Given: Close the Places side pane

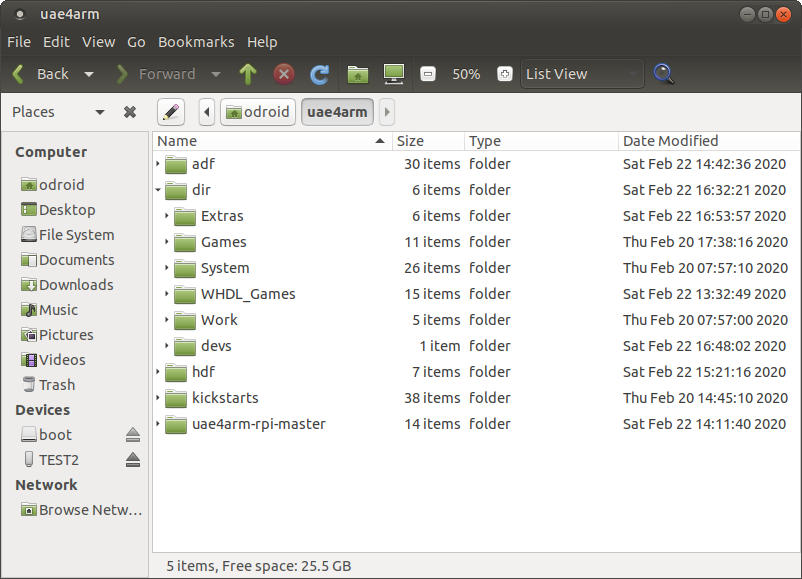Looking at the screenshot, I should point(130,112).
